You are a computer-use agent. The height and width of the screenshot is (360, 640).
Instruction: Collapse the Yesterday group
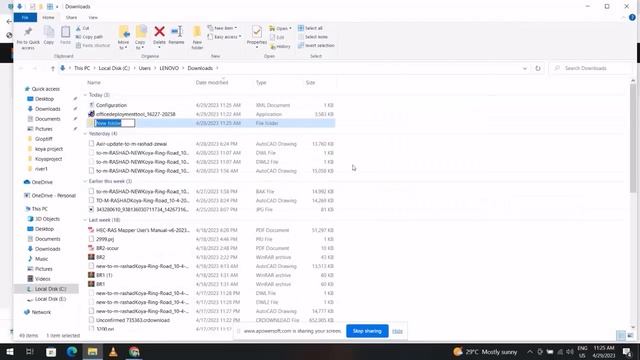(x=85, y=134)
